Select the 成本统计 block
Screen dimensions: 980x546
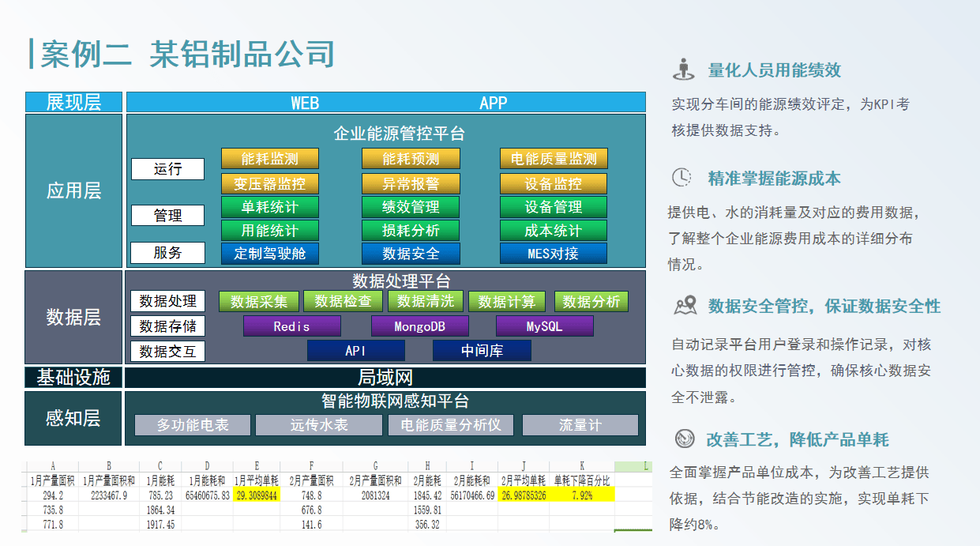(x=553, y=230)
